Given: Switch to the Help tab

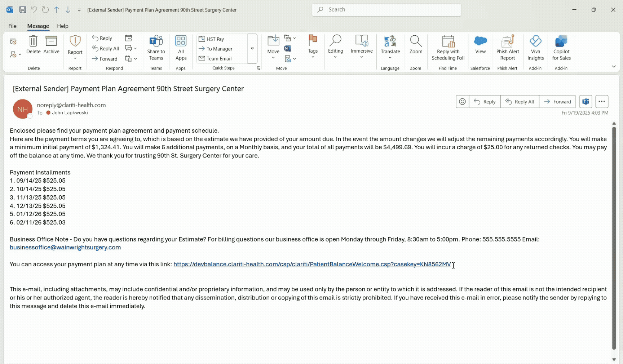Looking at the screenshot, I should point(62,26).
